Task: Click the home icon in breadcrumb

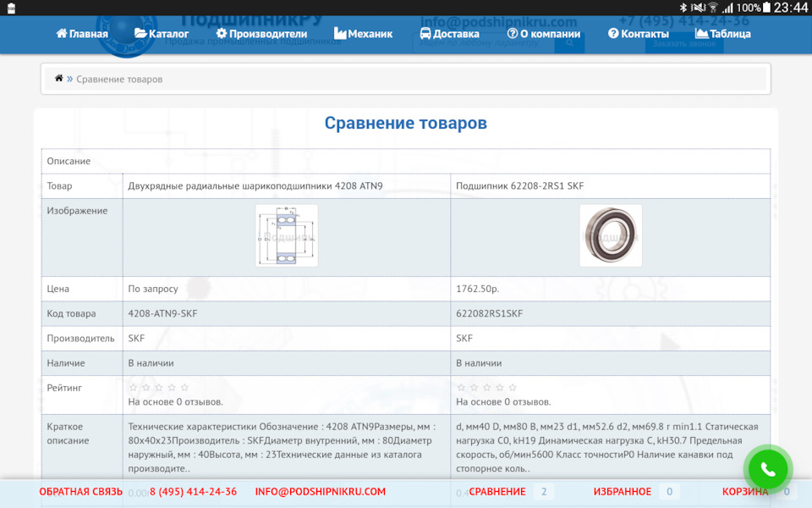Action: pyautogui.click(x=58, y=78)
